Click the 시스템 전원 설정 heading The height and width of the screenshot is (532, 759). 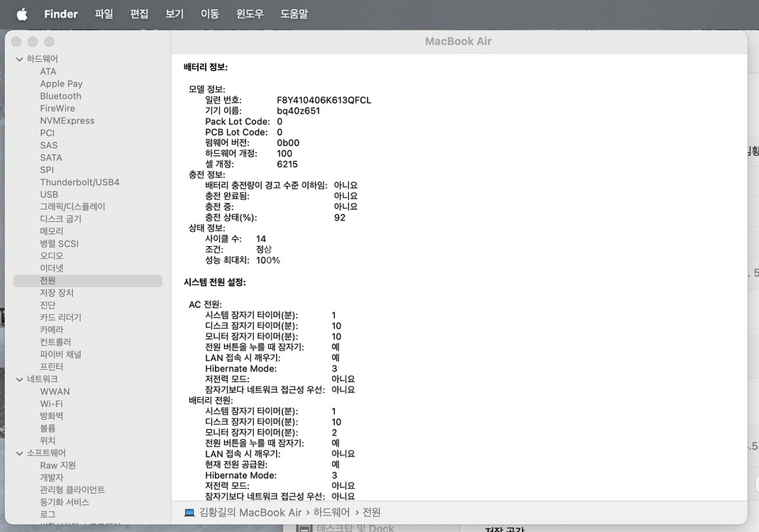click(x=215, y=282)
